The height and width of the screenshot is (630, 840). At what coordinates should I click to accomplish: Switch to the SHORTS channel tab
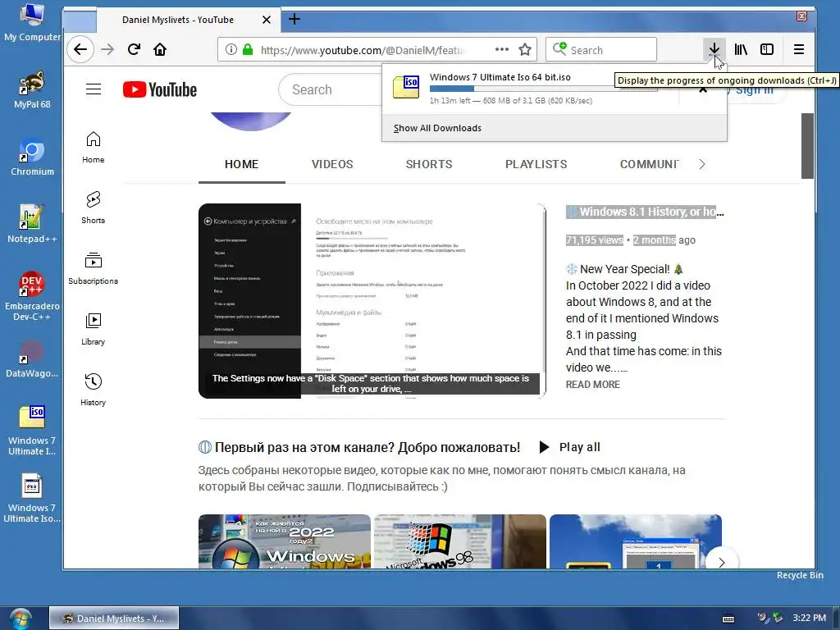(429, 164)
